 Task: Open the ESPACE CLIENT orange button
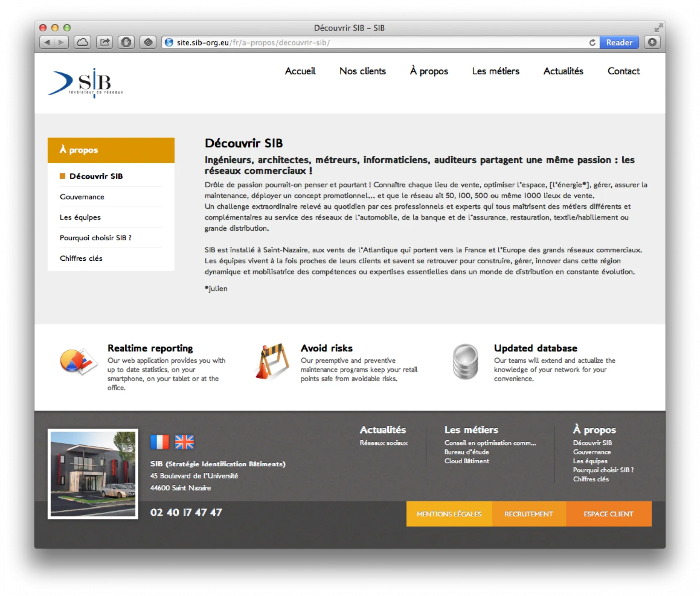point(608,514)
